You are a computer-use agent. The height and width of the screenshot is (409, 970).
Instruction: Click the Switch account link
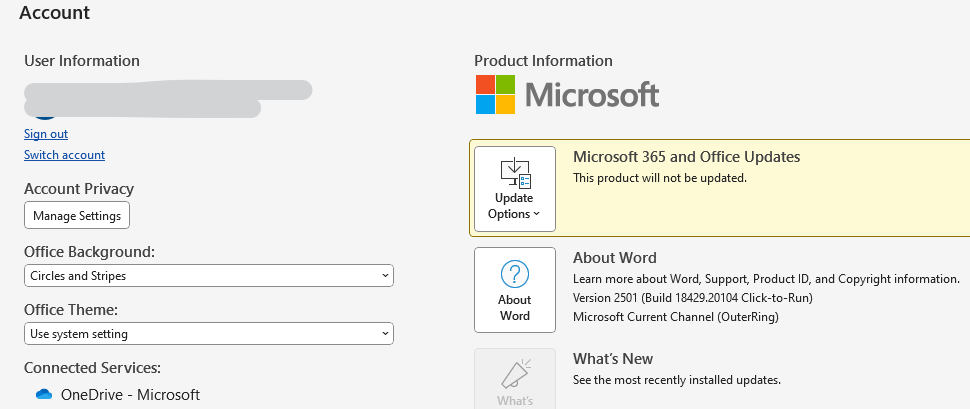coord(64,155)
